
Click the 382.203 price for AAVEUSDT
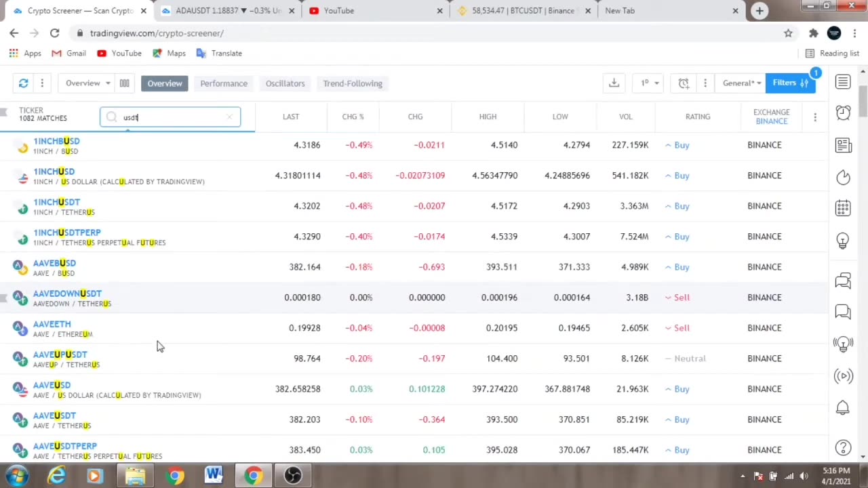[x=304, y=420]
